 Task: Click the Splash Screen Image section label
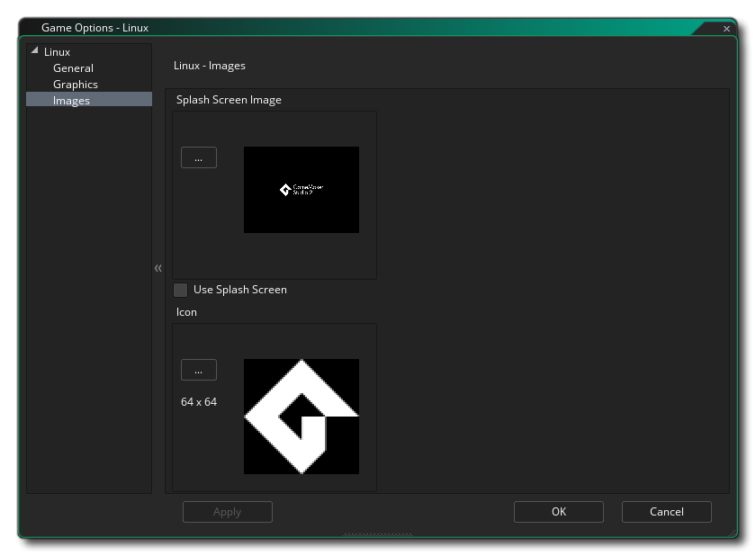228,99
